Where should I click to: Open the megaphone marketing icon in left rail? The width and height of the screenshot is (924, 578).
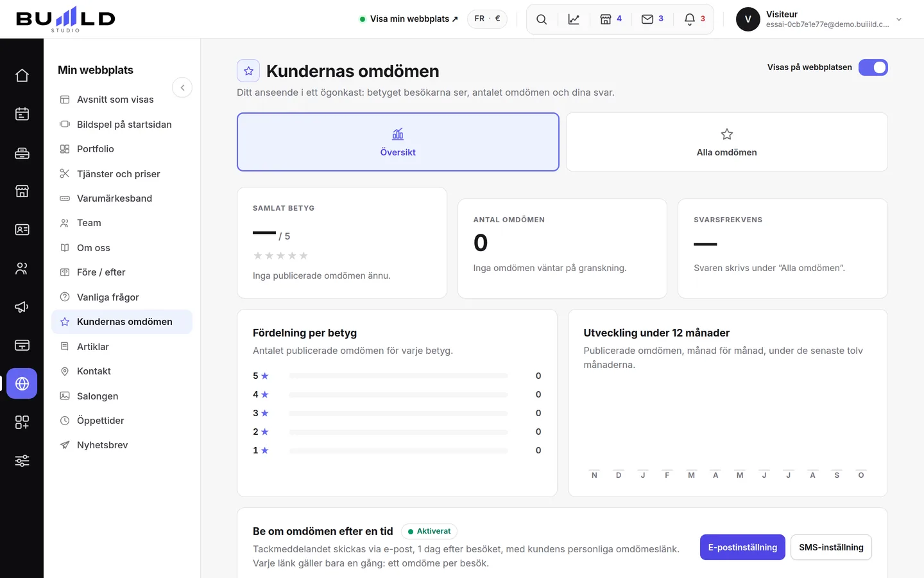(22, 307)
